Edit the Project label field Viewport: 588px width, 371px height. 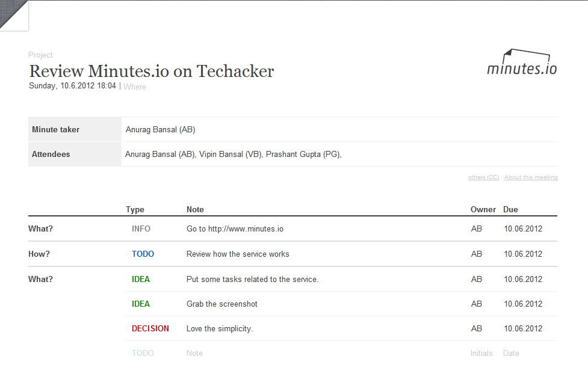point(40,55)
